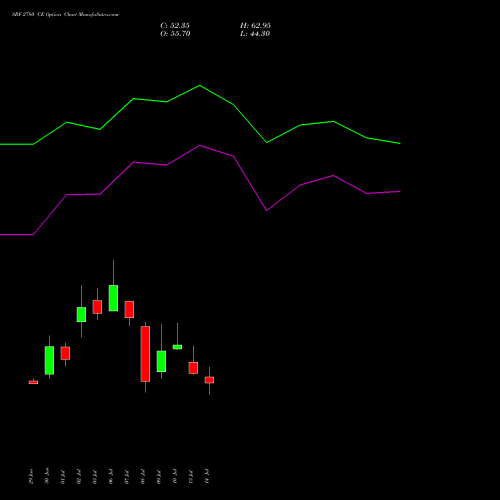
Task: Select the 14 Jul date label
Action: pyautogui.click(x=207, y=477)
